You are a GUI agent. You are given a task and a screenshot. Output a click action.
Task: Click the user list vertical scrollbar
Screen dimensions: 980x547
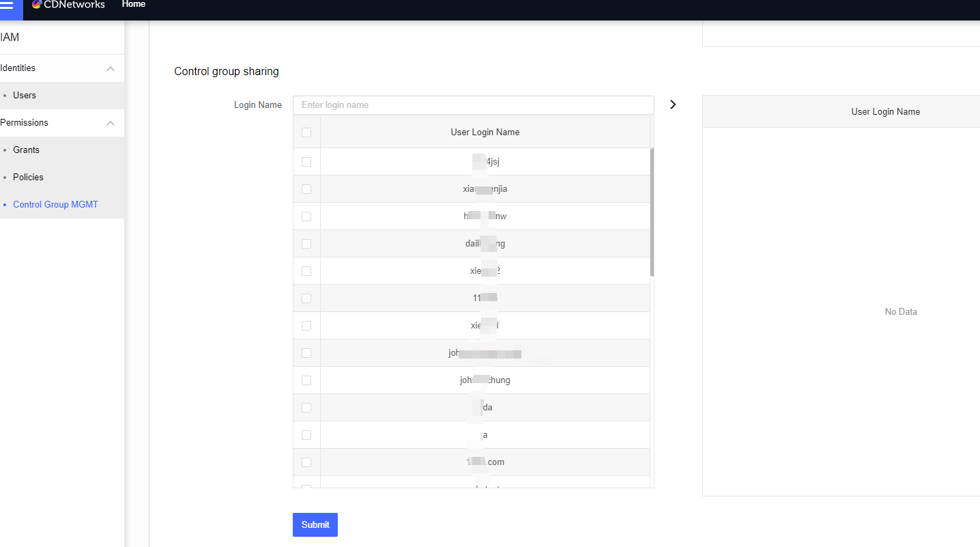[x=652, y=212]
